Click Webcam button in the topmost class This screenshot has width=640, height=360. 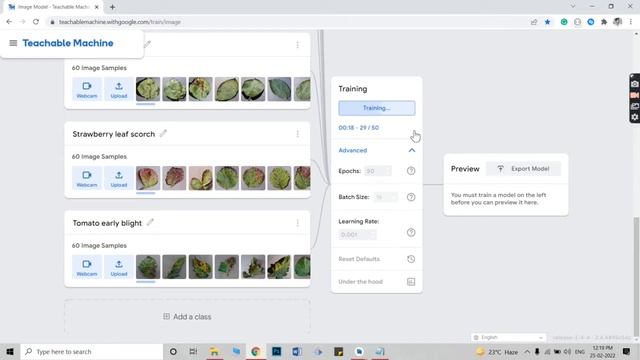coord(87,89)
